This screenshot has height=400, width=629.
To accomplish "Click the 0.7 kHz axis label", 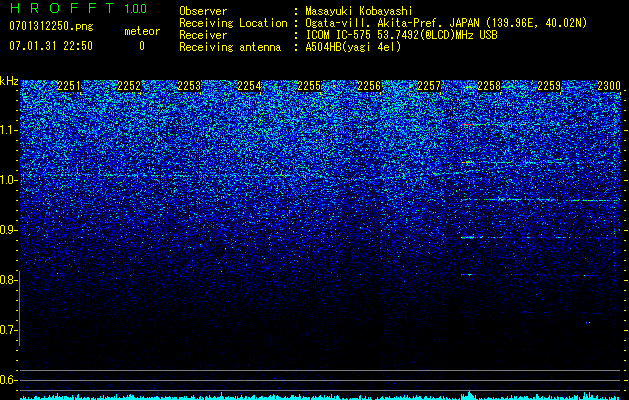I will click(8, 330).
